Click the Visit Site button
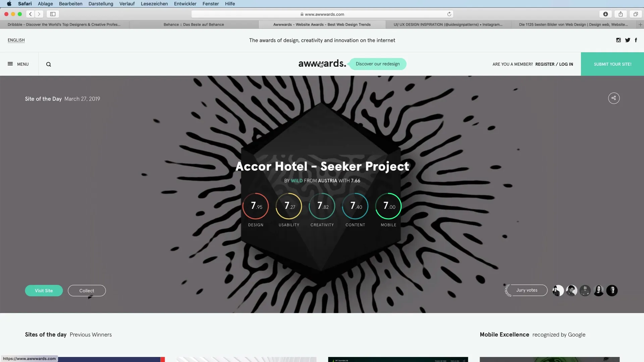644x362 pixels. tap(44, 291)
